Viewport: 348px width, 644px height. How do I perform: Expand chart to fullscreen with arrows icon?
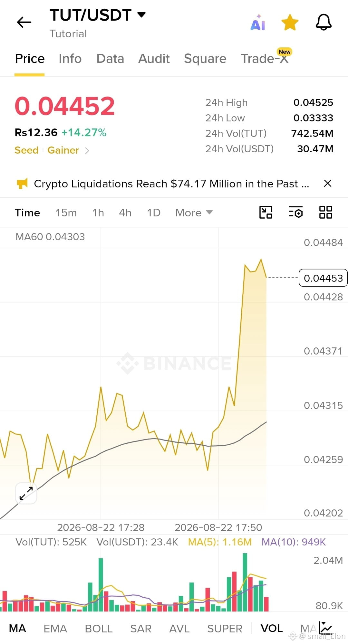[26, 493]
